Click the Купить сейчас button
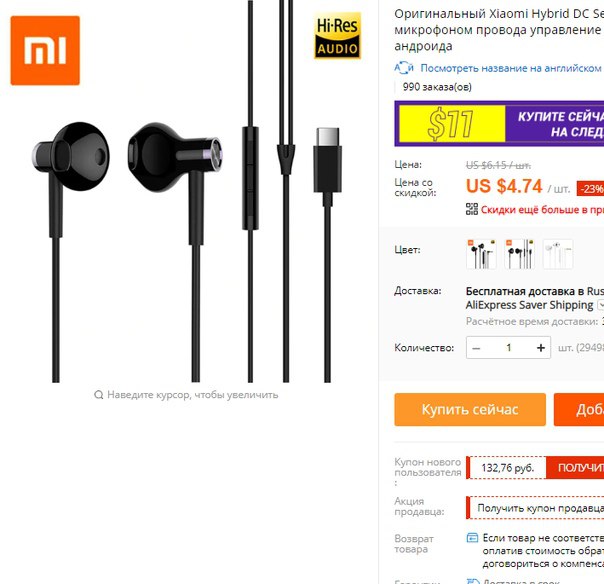 470,409
